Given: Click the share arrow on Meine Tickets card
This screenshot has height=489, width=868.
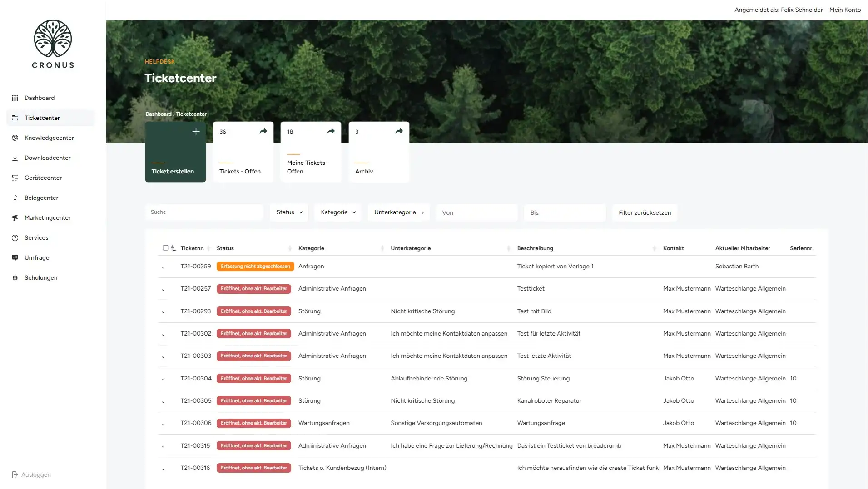Looking at the screenshot, I should pos(331,132).
